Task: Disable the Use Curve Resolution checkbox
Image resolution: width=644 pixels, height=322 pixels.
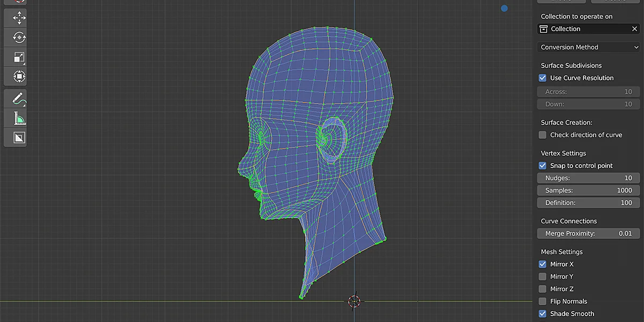Action: point(542,78)
